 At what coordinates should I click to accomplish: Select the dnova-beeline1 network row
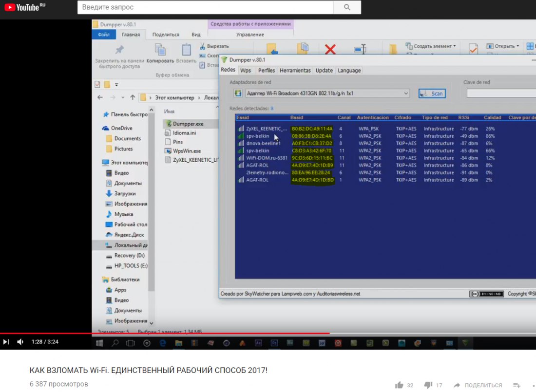pyautogui.click(x=385, y=143)
